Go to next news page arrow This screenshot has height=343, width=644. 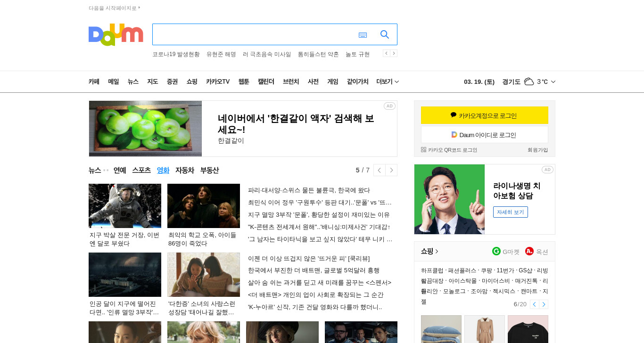click(x=391, y=170)
